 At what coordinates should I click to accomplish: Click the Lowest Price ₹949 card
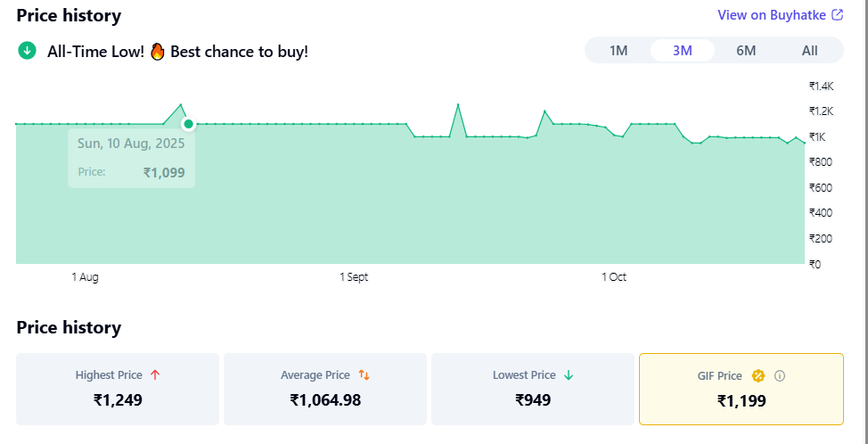[533, 389]
